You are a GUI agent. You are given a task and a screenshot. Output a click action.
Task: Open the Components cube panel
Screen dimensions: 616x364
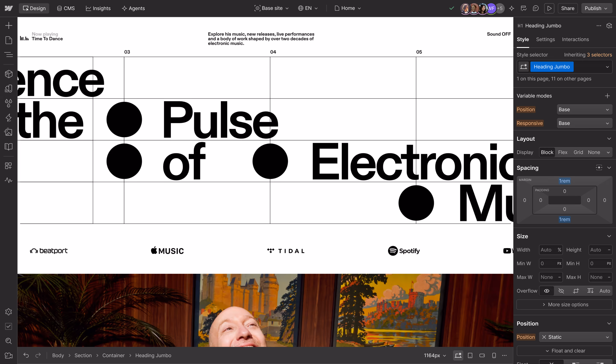pos(9,74)
